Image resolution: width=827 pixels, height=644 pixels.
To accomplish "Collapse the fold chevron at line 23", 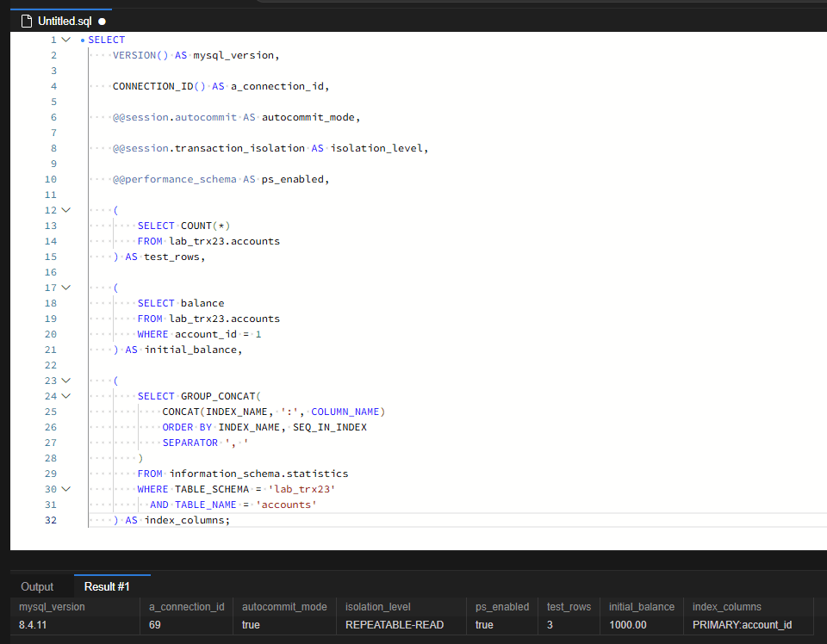I will click(x=66, y=381).
